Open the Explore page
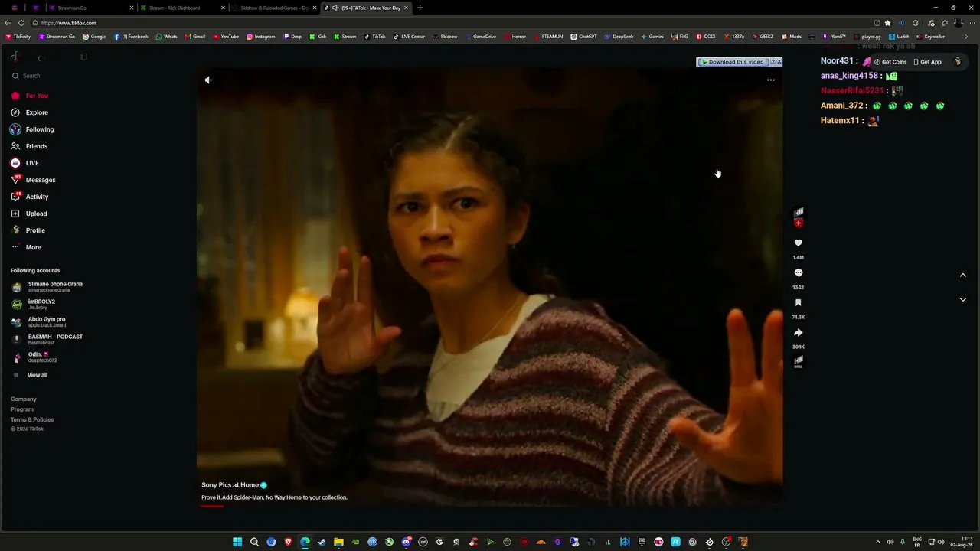980x551 pixels. [x=31, y=112]
